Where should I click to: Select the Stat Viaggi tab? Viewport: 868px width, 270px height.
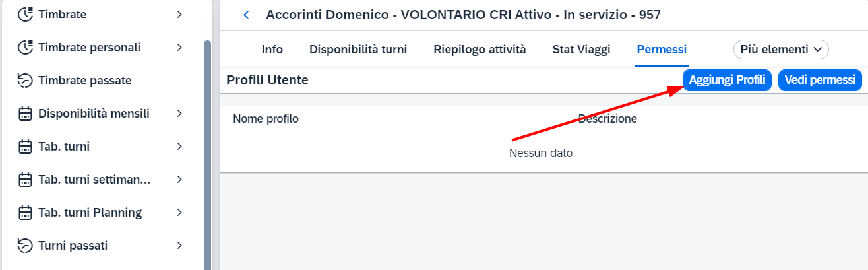pos(581,50)
